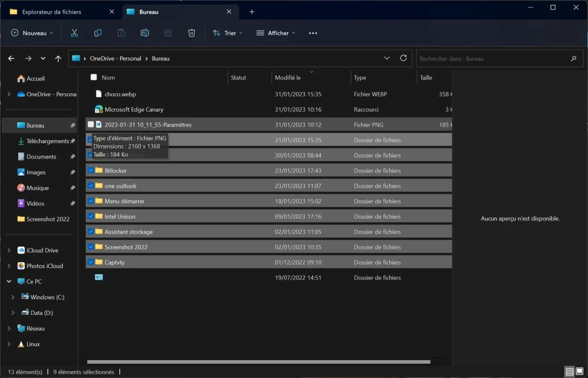Open the three-dot See more menu
Image resolution: width=588 pixels, height=378 pixels.
click(313, 33)
